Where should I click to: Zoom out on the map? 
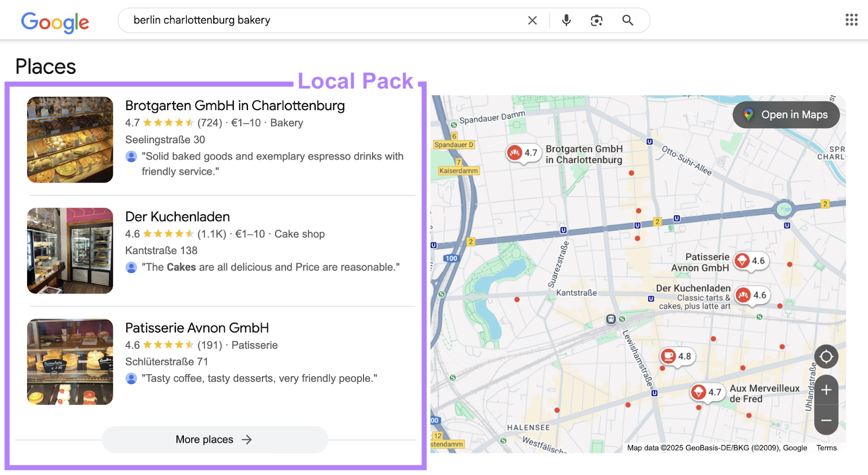pyautogui.click(x=826, y=420)
